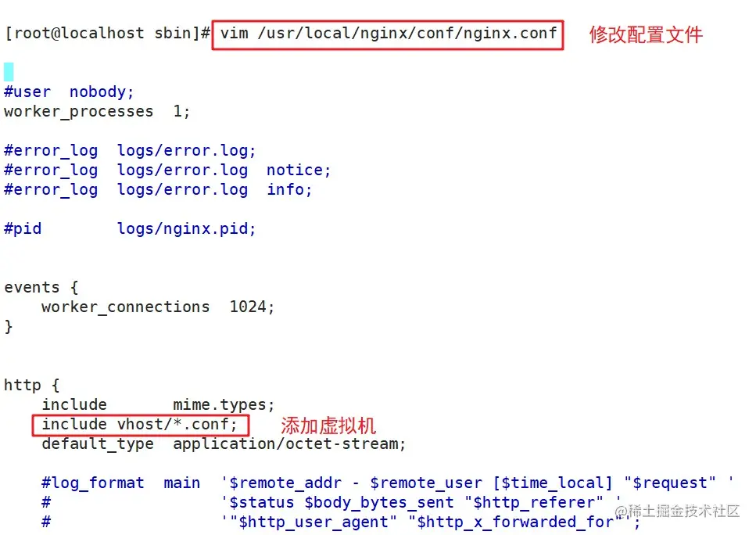This screenshot has height=535, width=756.
Task: Click the worker_connections 1024 value
Action: pos(248,307)
